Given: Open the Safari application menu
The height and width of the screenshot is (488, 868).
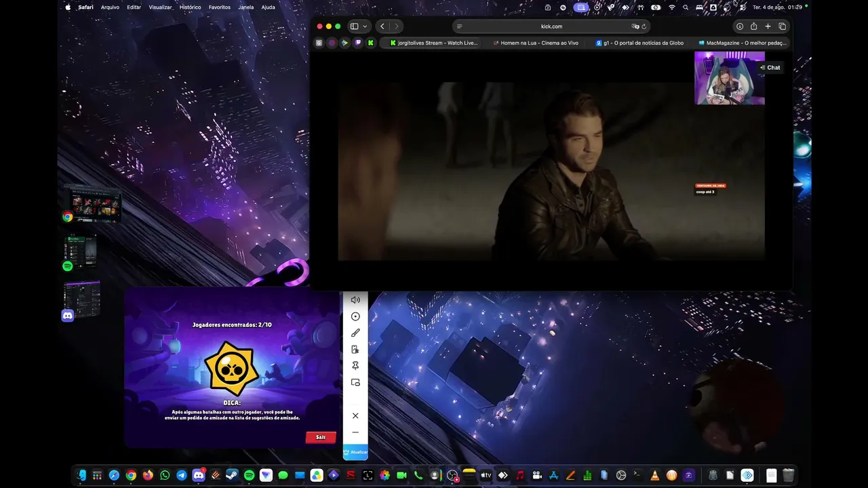Looking at the screenshot, I should [x=85, y=7].
